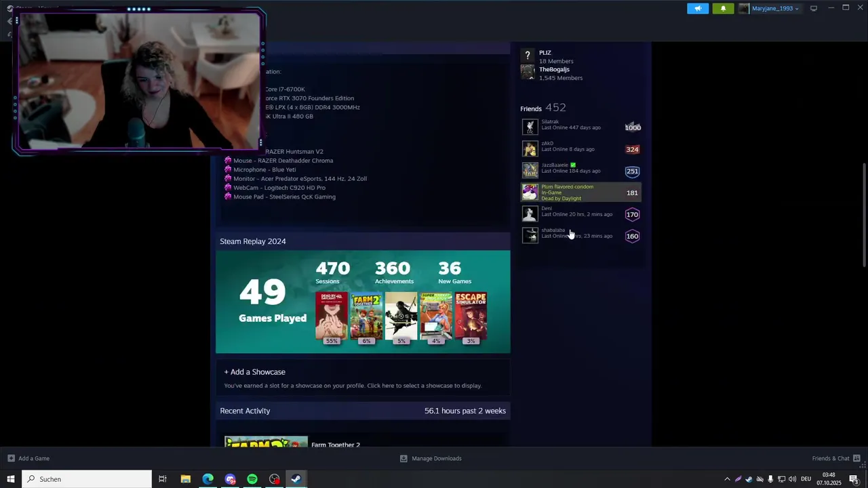
Task: Click TheBogaljs group avatar
Action: tap(528, 73)
